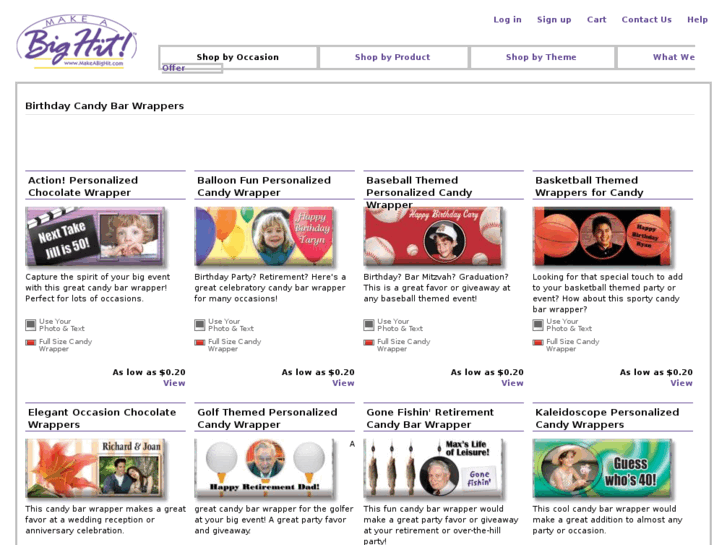The image size is (727, 545).
Task: Click photo & text icon under Balloon Fun wrapper
Action: pos(200,325)
